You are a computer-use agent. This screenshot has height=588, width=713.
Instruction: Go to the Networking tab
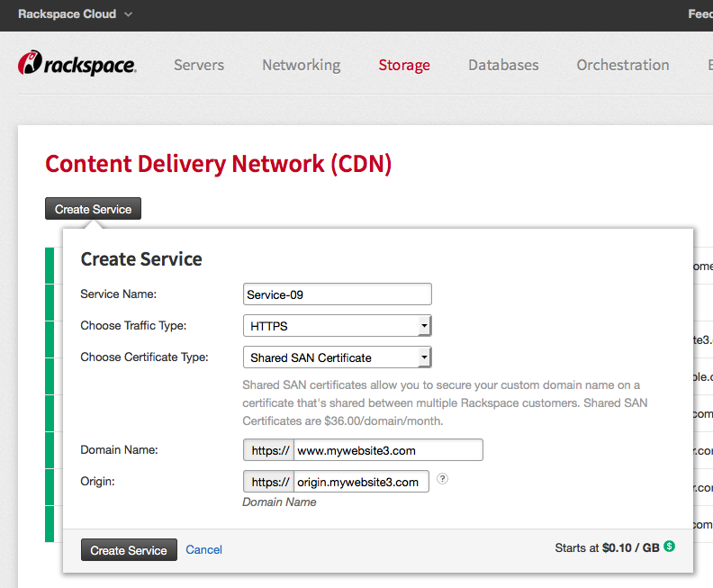tap(301, 65)
